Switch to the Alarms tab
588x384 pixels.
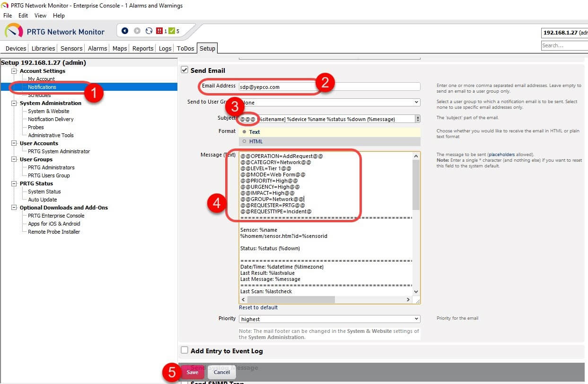click(97, 48)
